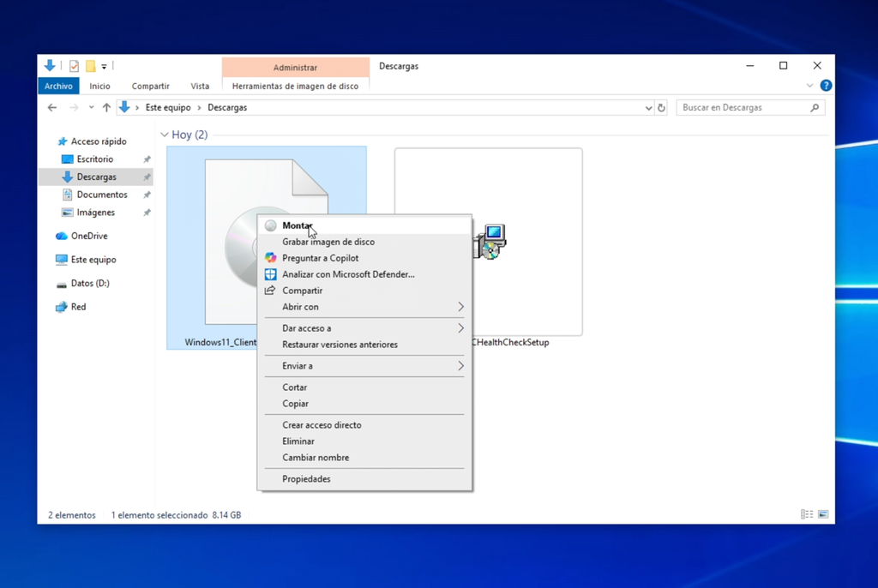Select Descargas in navigation pane
The image size is (878, 588).
96,177
